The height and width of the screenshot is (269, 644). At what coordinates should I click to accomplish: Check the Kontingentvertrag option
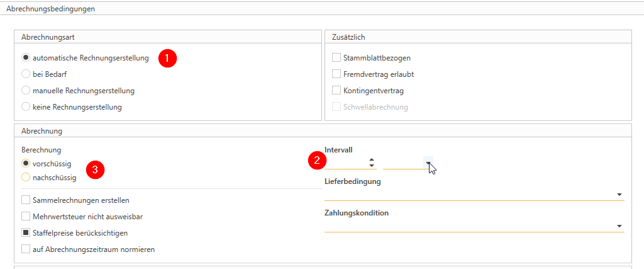click(x=336, y=91)
